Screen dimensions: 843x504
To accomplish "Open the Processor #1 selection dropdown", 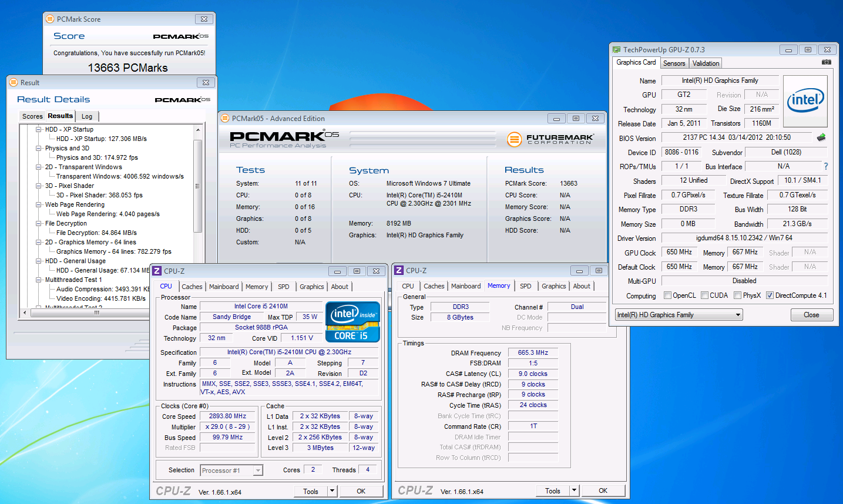I will (231, 471).
